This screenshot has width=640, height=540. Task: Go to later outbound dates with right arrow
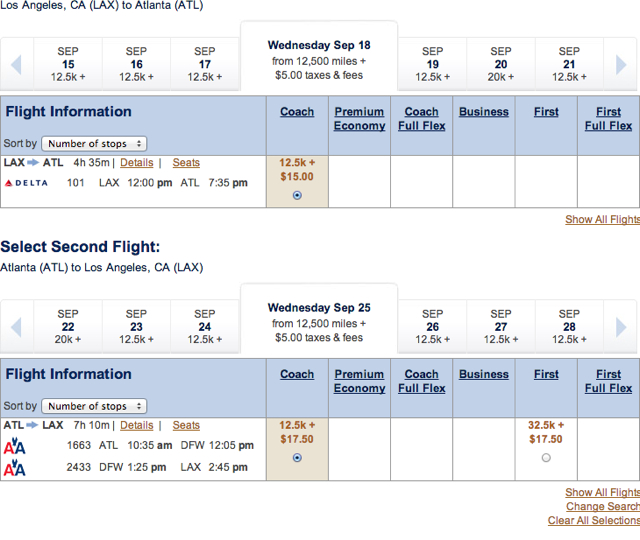(621, 64)
